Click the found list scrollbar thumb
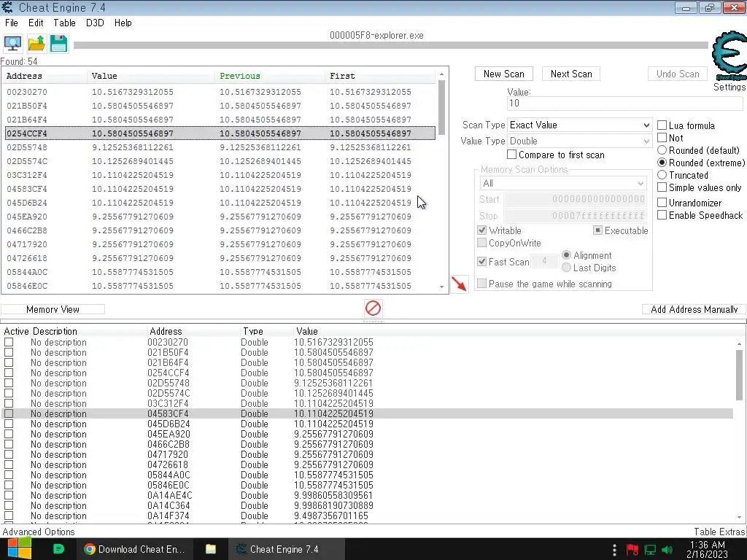The width and height of the screenshot is (747, 560). coord(441,108)
